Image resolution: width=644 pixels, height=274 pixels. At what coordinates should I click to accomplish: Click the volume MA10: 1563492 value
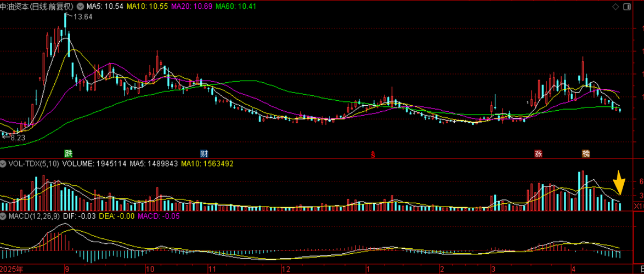pos(207,163)
